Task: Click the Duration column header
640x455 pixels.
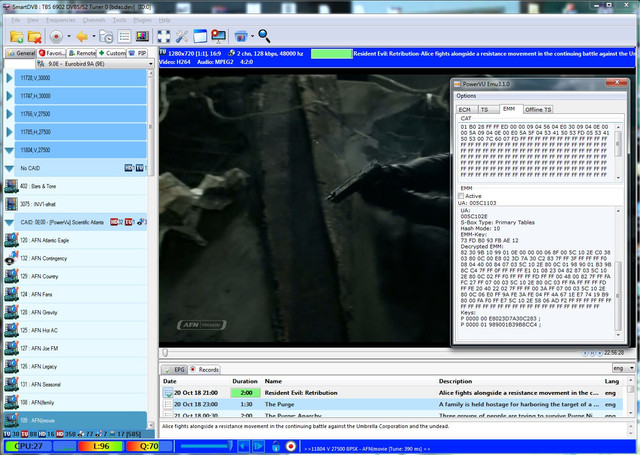Action: tap(245, 381)
